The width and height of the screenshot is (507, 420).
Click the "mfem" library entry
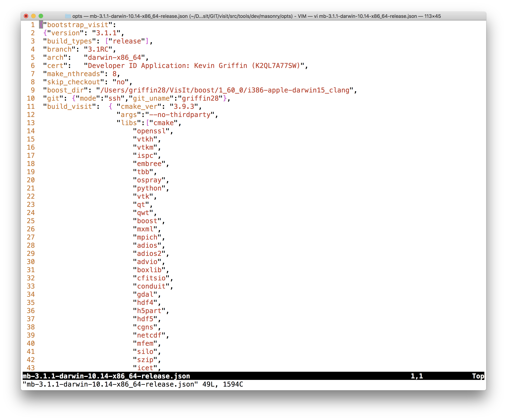pos(145,344)
